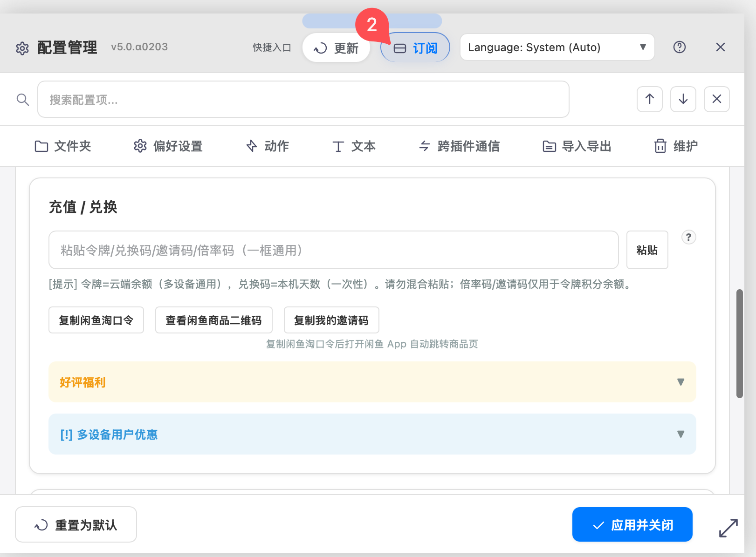Image resolution: width=756 pixels, height=557 pixels.
Task: Click the expand window diagonal arrow icon
Action: coord(728,528)
